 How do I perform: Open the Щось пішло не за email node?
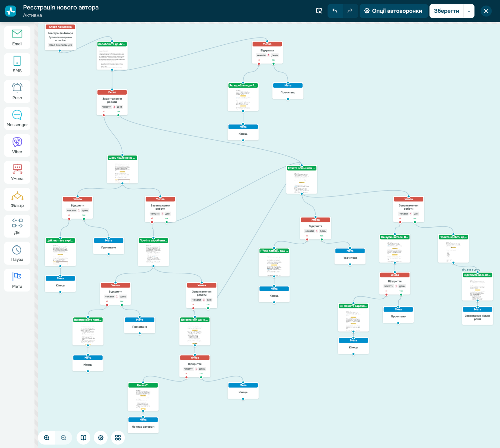[122, 169]
